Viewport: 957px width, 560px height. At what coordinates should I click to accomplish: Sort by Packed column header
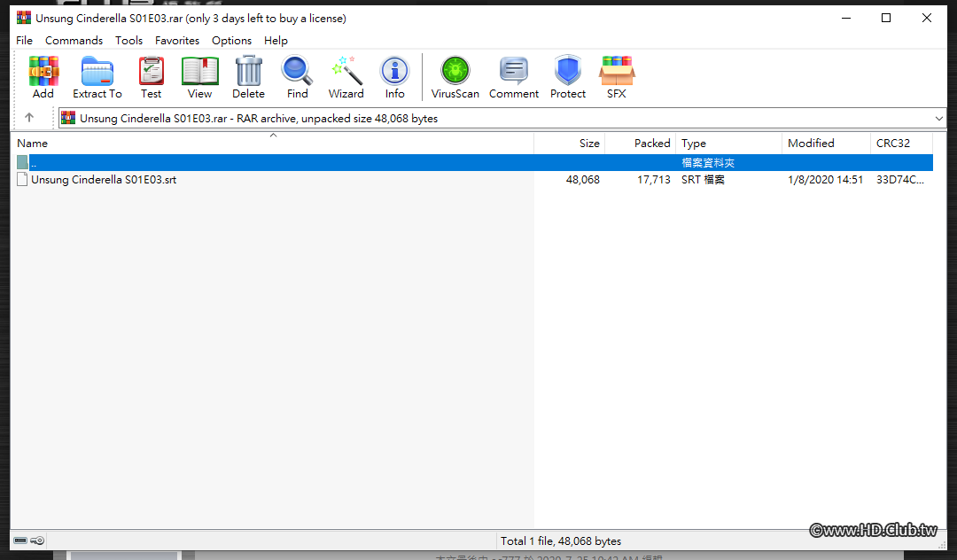point(641,143)
